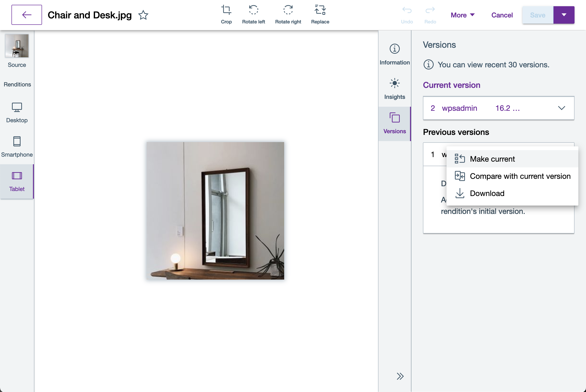Viewport: 586px width, 392px height.
Task: Go back using the arrow button
Action: pos(27,15)
